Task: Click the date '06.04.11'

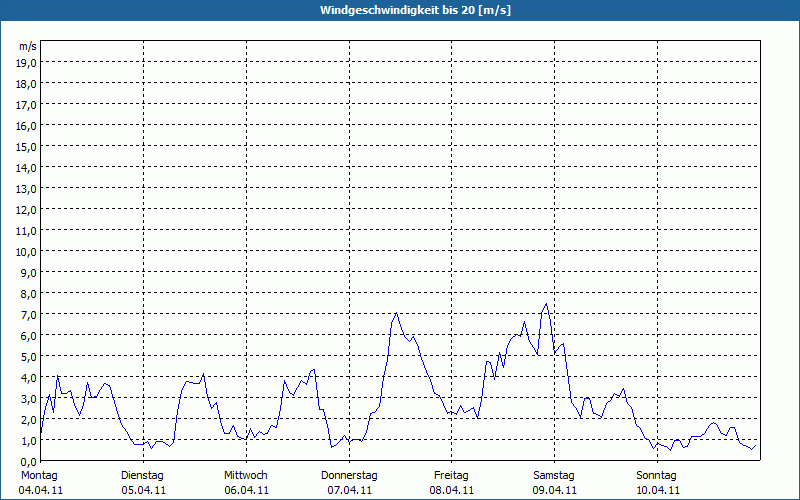Action: [x=246, y=490]
